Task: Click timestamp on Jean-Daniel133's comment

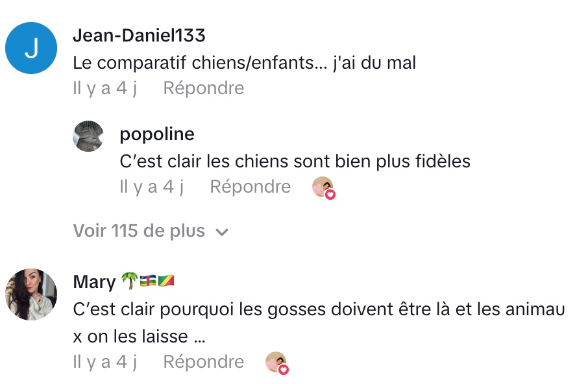Action: click(104, 88)
